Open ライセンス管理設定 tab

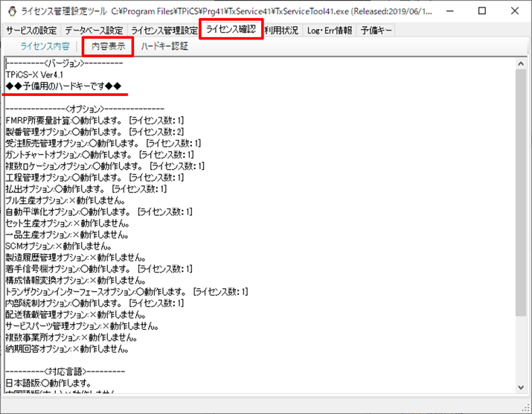(x=164, y=31)
